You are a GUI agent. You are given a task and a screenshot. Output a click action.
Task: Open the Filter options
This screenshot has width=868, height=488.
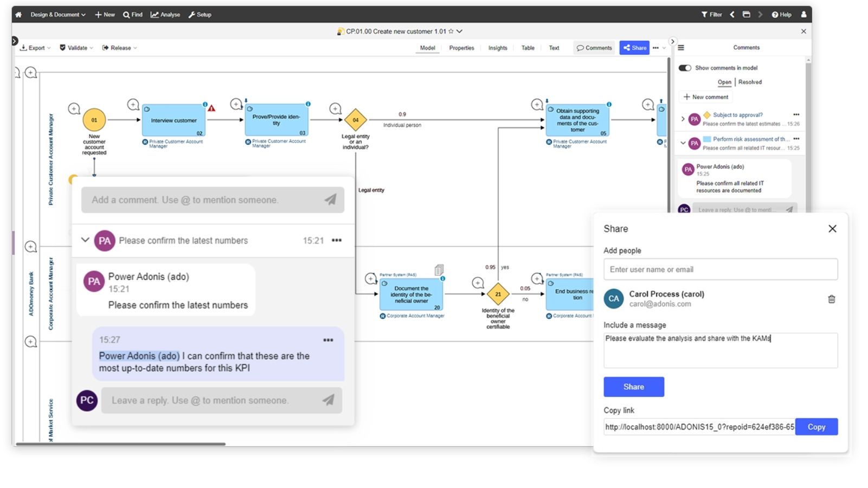tap(710, 15)
